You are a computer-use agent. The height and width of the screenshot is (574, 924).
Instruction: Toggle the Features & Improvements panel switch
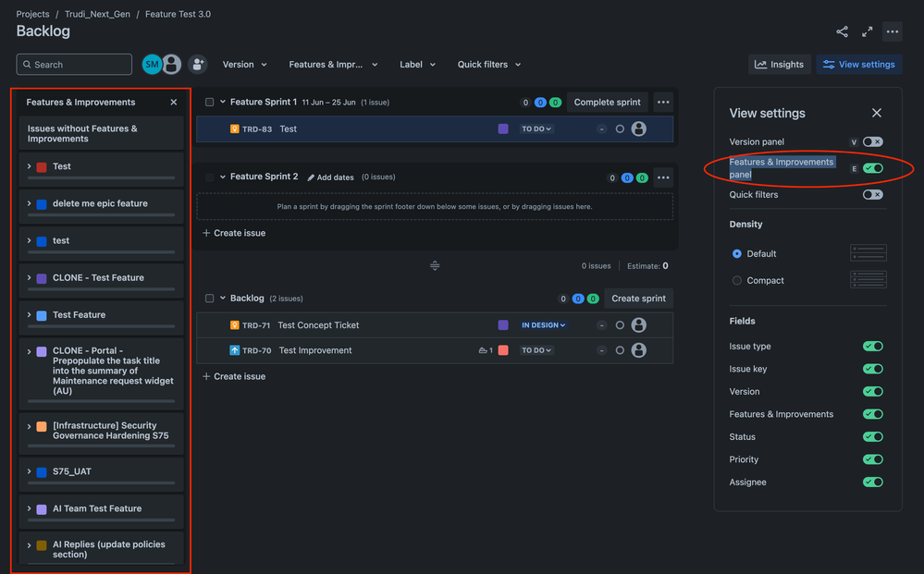point(872,168)
